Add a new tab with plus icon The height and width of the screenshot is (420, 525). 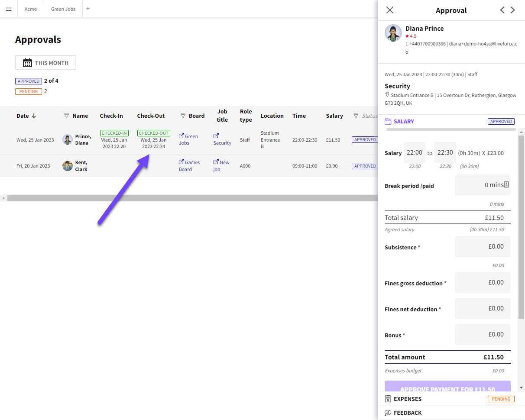click(x=88, y=9)
